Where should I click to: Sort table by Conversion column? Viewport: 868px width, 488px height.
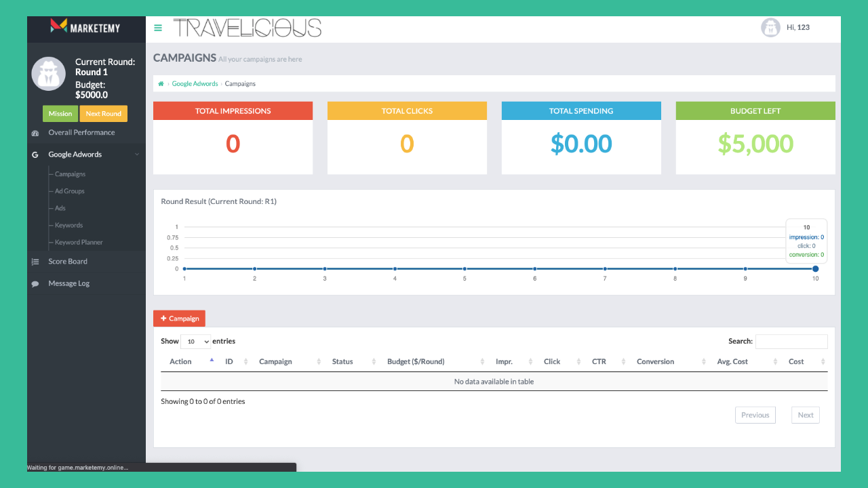click(669, 362)
